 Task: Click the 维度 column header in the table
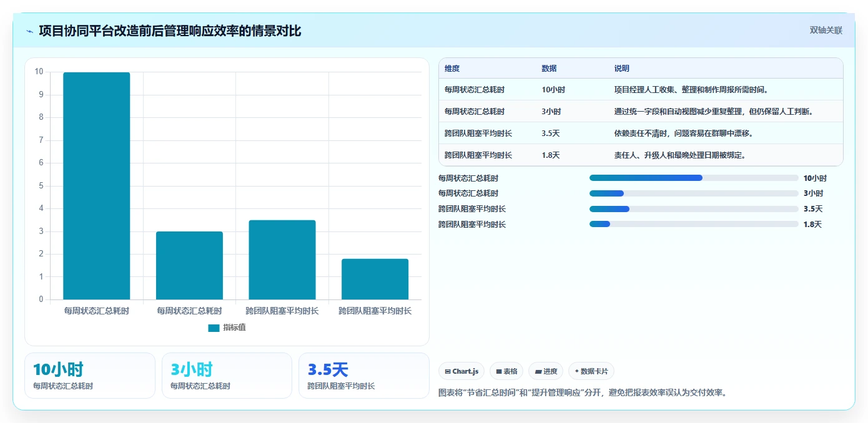452,69
